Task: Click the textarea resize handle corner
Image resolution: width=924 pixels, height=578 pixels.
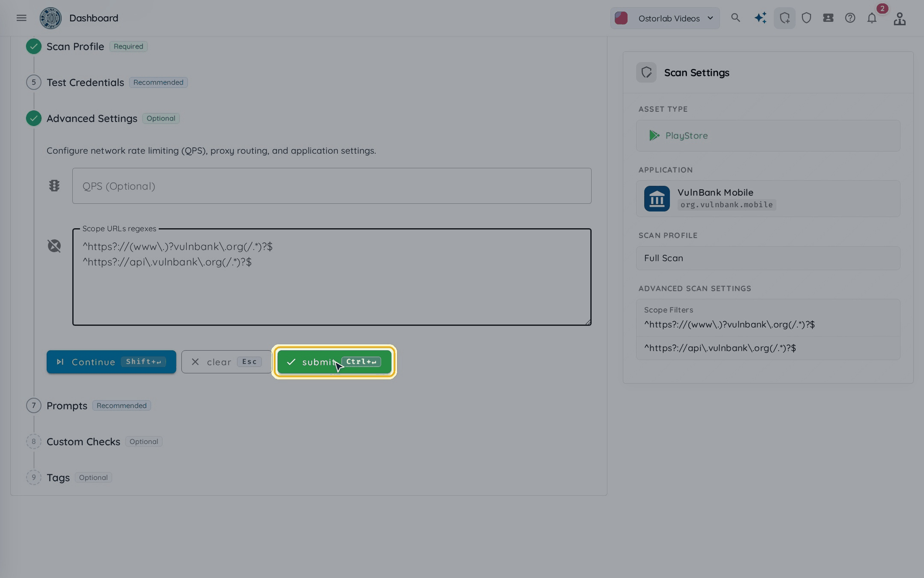Action: point(588,322)
